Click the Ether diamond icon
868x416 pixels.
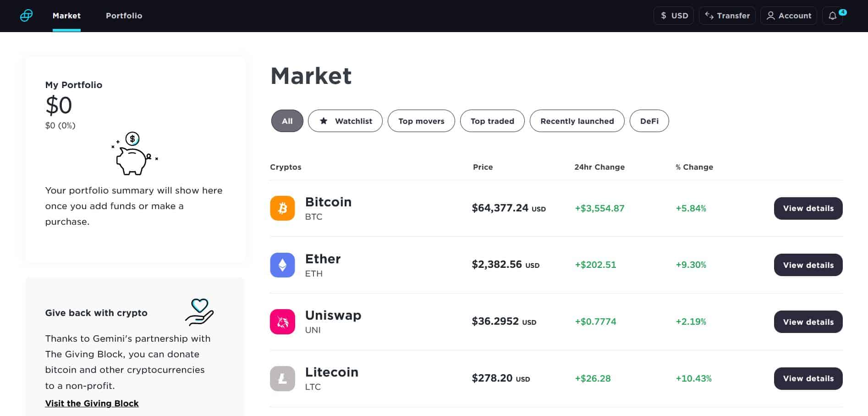[x=282, y=265]
